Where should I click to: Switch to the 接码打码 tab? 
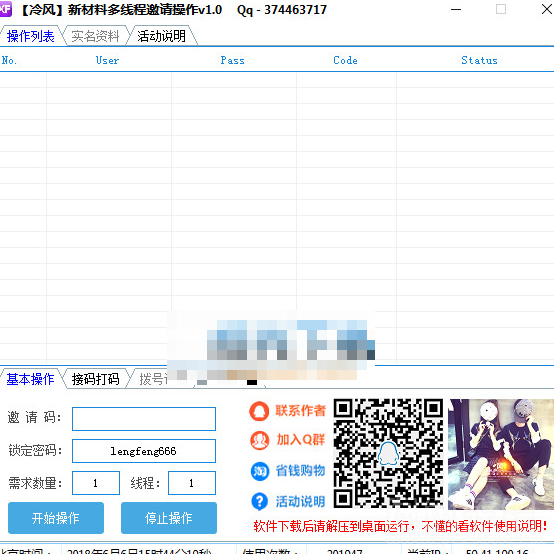(95, 379)
